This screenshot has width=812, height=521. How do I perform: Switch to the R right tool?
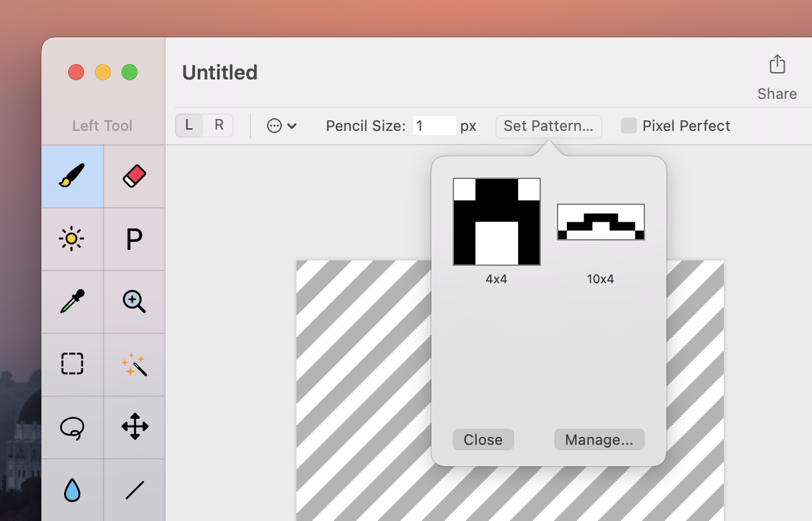pyautogui.click(x=218, y=126)
